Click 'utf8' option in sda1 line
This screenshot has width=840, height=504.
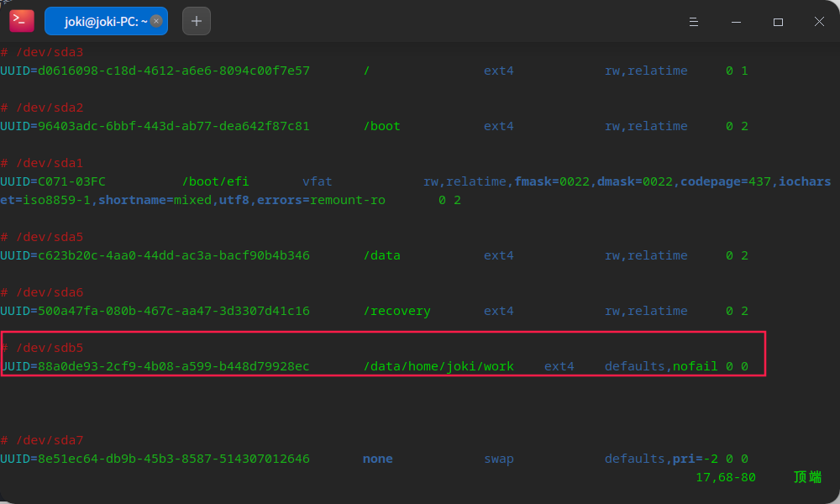coord(234,200)
